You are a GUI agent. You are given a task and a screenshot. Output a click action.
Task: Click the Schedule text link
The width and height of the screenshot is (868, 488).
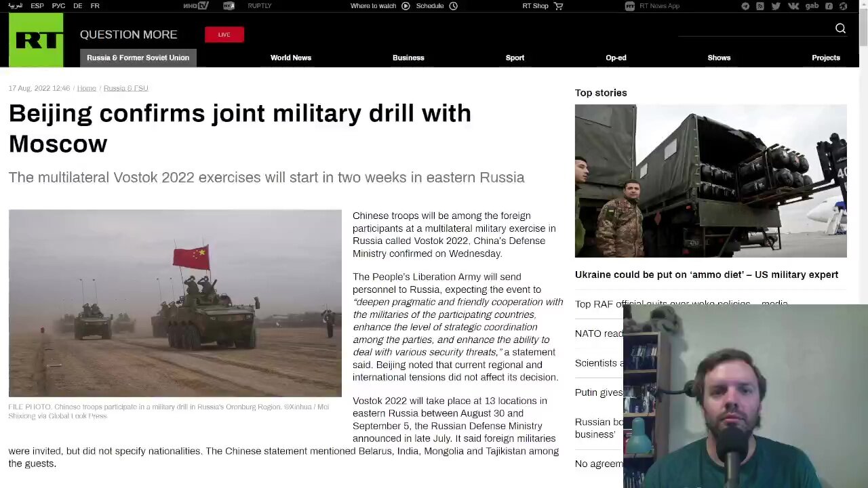pyautogui.click(x=430, y=6)
